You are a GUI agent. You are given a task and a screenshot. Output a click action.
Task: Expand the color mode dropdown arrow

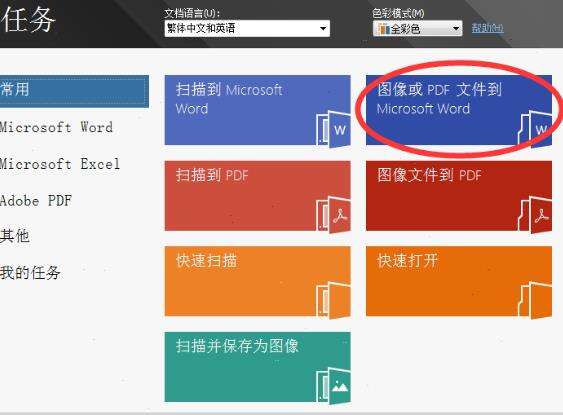456,28
